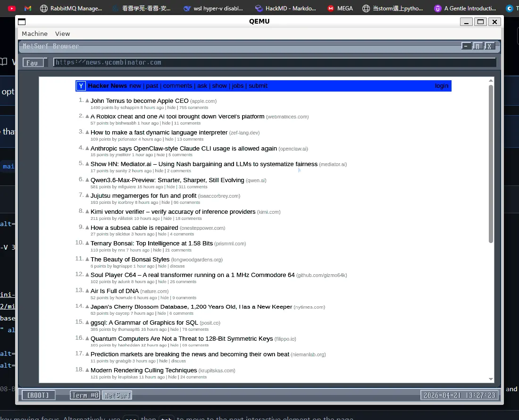Click the login link on Hacker News
Image resolution: width=519 pixels, height=420 pixels.
(442, 86)
